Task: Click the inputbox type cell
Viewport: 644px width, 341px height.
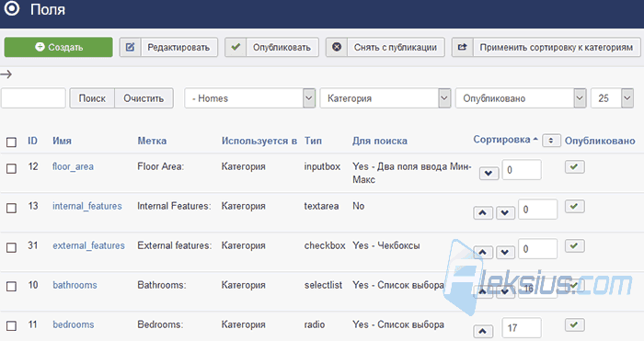Action: point(322,166)
